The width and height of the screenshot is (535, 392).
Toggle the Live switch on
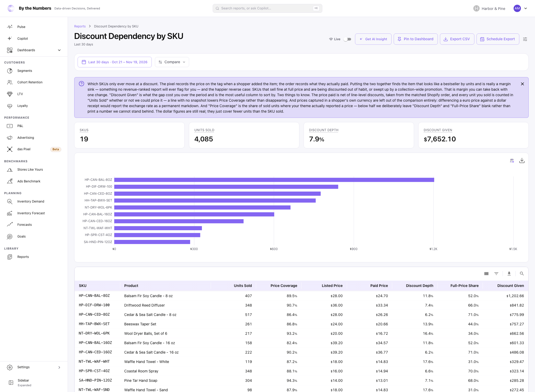tap(347, 39)
